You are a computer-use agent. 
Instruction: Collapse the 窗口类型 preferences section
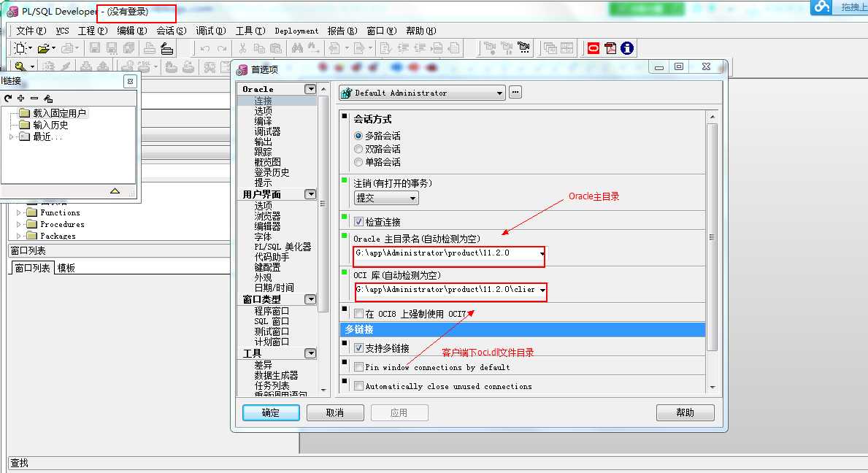[x=310, y=299]
